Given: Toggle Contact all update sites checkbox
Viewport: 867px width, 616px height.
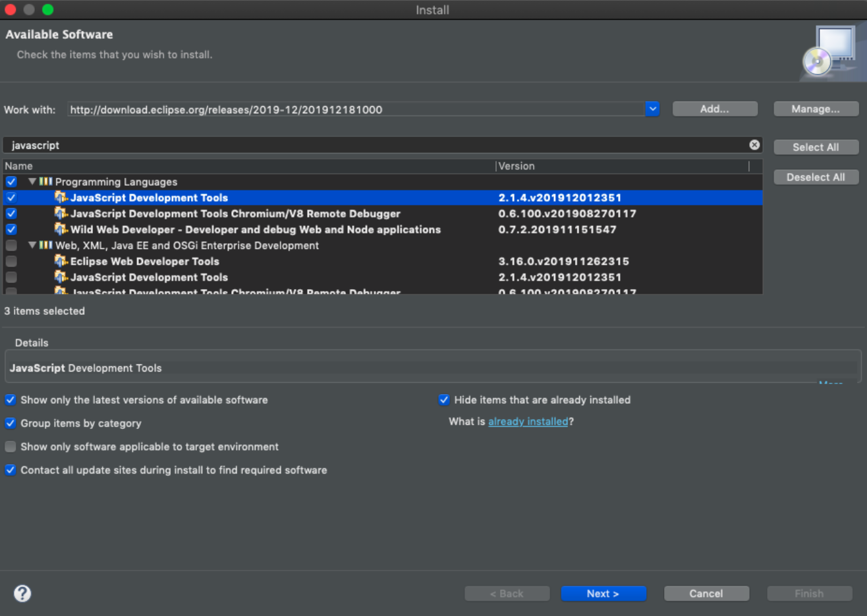Looking at the screenshot, I should (x=11, y=470).
